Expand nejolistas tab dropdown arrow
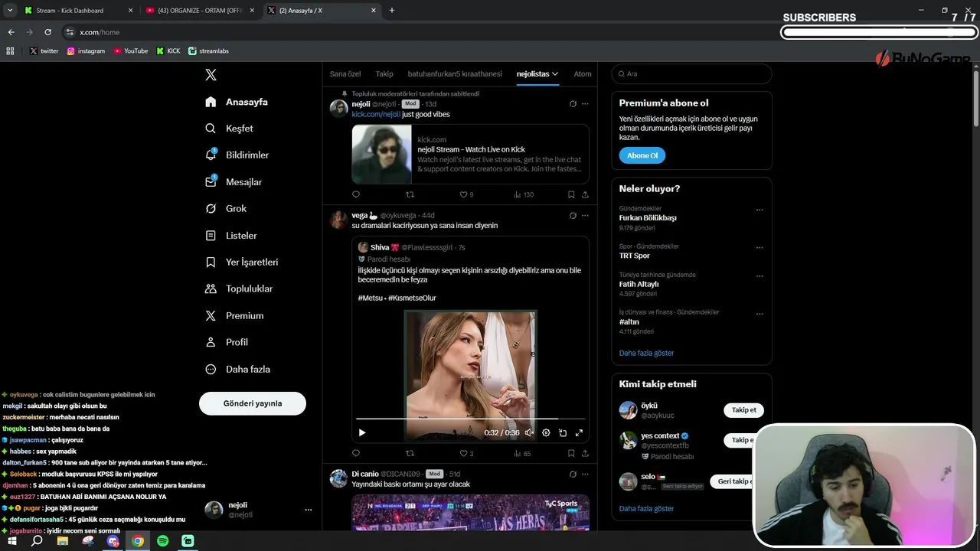This screenshot has height=551, width=980. pos(555,74)
